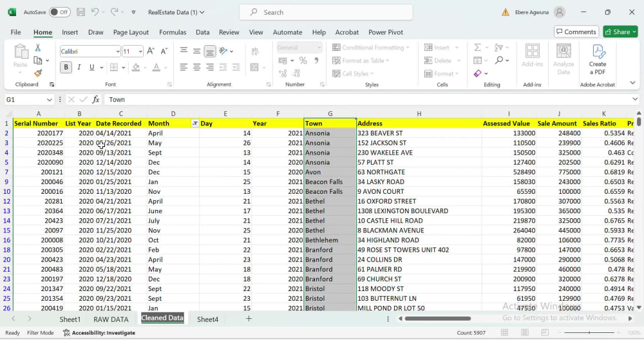The width and height of the screenshot is (644, 340).
Task: Toggle align text right
Action: 210,67
